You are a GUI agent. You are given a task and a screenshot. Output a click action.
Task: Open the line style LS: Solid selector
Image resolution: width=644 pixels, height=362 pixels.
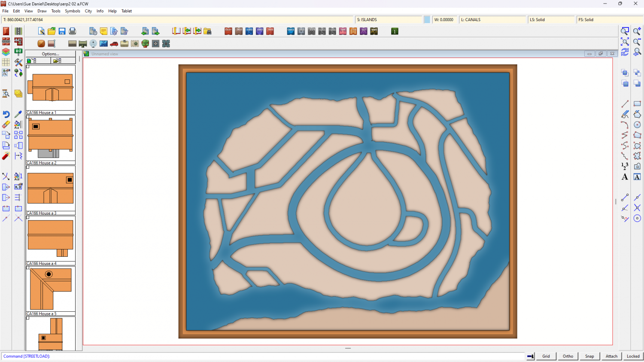pyautogui.click(x=551, y=20)
